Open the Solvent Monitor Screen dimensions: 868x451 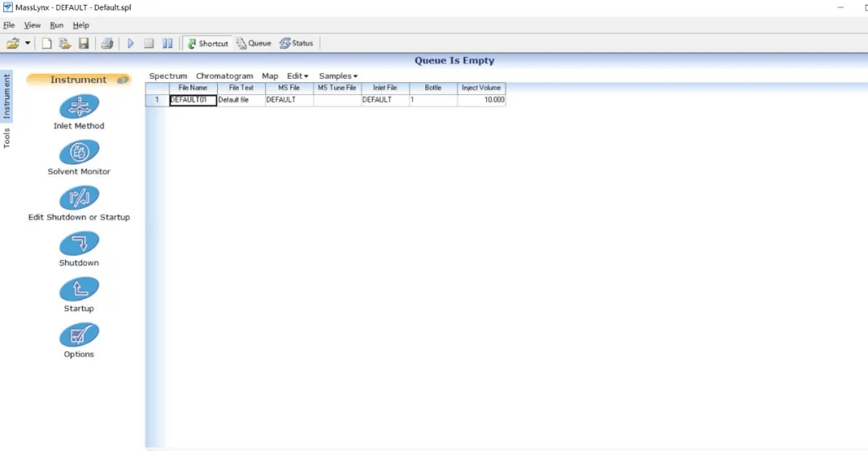[x=79, y=152]
